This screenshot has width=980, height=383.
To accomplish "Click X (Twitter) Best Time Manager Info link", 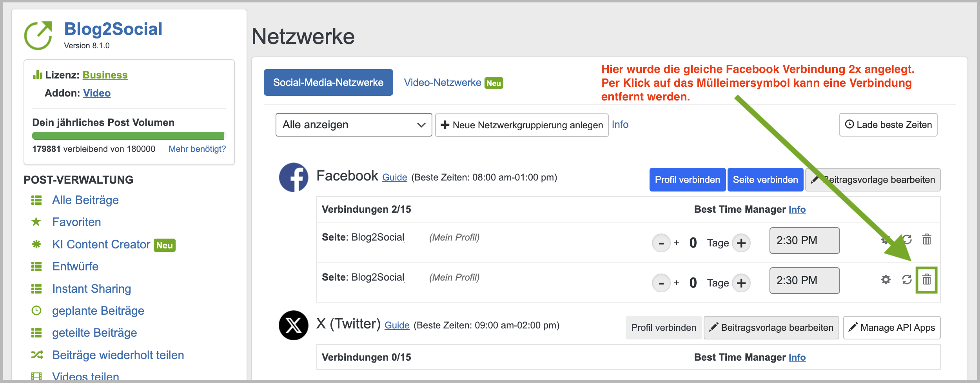I will pos(797,357).
